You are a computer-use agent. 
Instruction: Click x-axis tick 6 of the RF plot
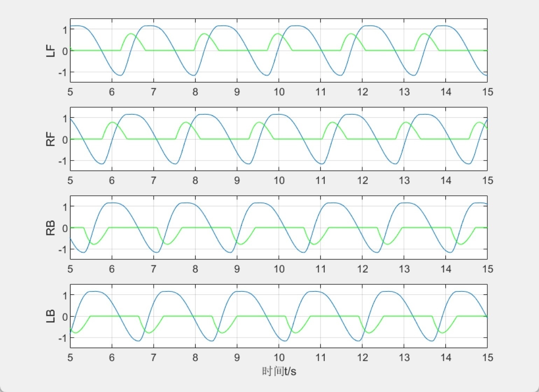coord(112,181)
